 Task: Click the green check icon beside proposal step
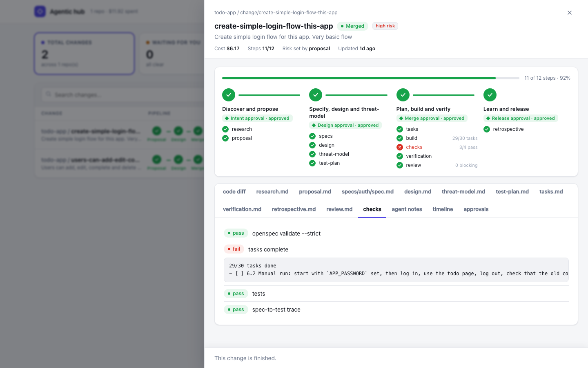225,138
